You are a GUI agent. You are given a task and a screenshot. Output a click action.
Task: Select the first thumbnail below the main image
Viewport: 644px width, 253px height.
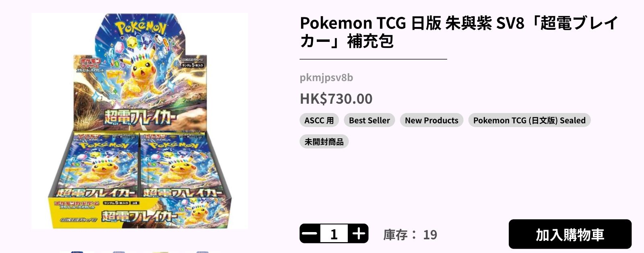pos(77,252)
